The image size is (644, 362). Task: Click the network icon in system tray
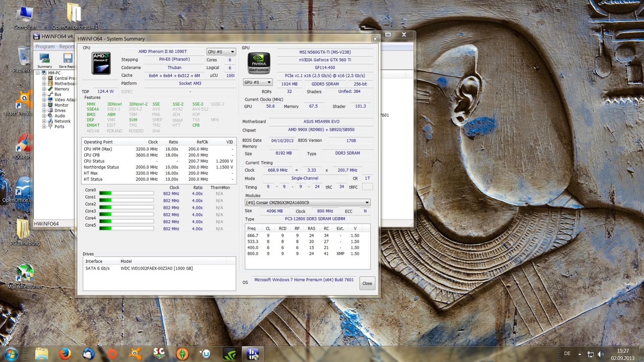pos(591,354)
